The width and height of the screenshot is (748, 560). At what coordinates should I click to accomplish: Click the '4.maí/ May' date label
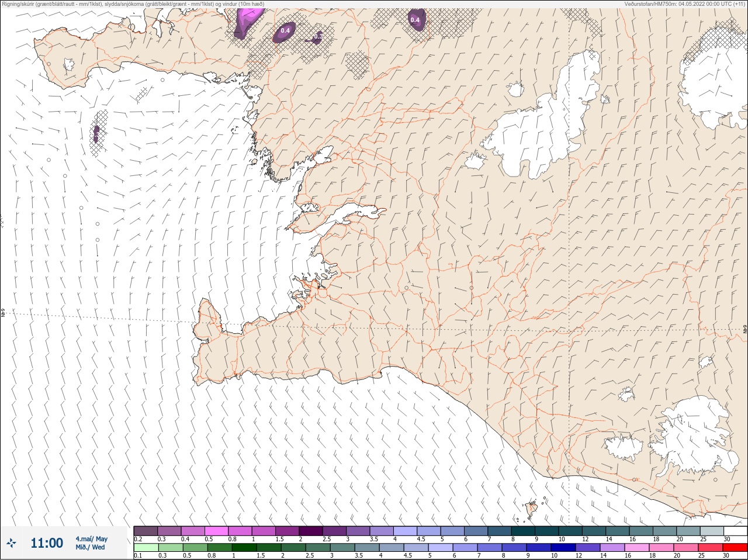[91, 539]
